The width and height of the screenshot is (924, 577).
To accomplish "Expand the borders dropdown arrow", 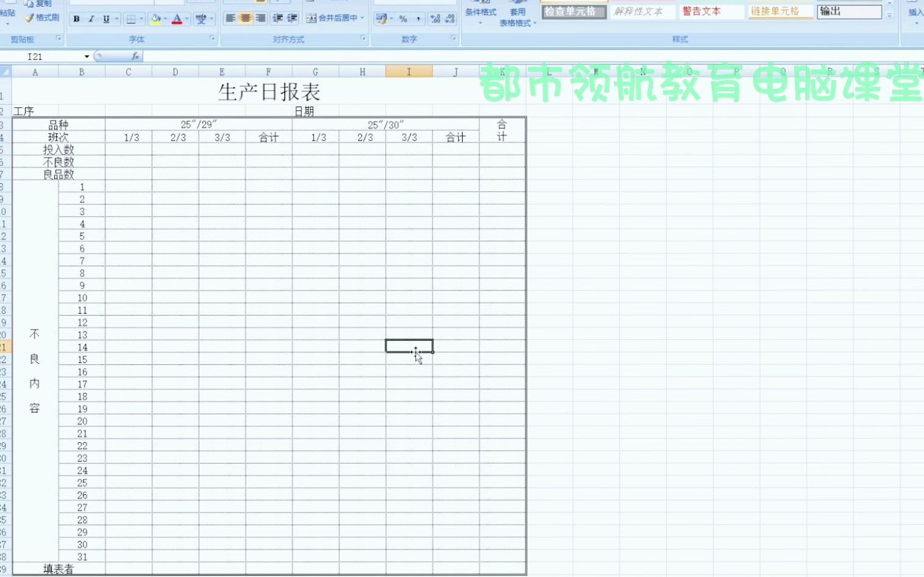I will tap(141, 19).
